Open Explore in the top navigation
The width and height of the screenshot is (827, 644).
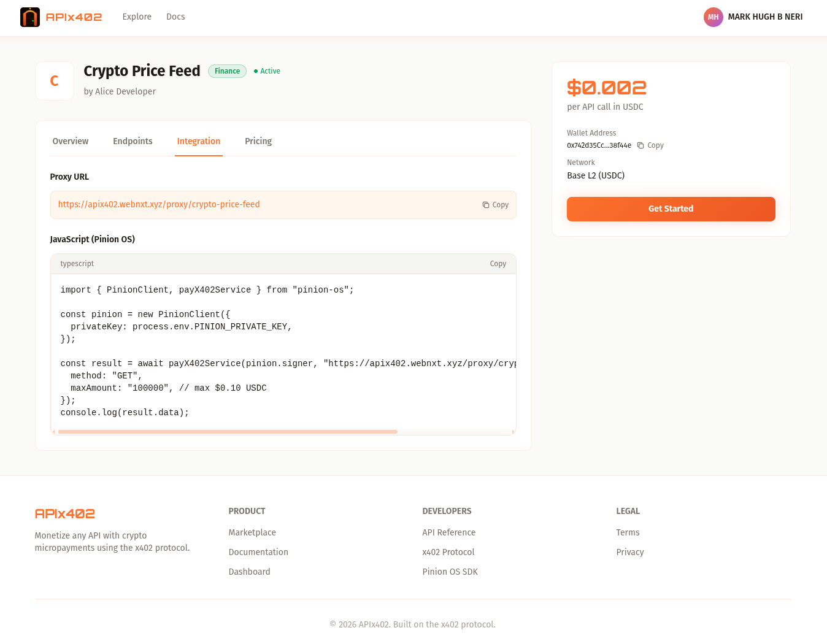click(x=137, y=17)
